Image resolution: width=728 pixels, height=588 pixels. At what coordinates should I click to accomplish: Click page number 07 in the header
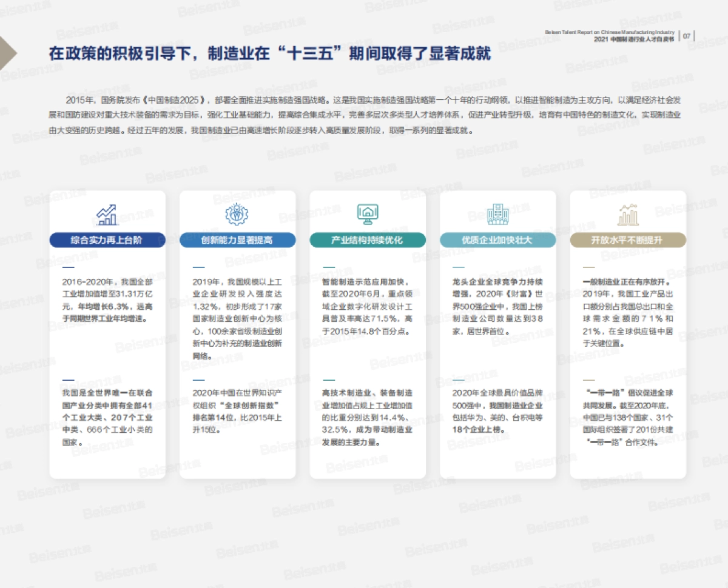click(687, 35)
